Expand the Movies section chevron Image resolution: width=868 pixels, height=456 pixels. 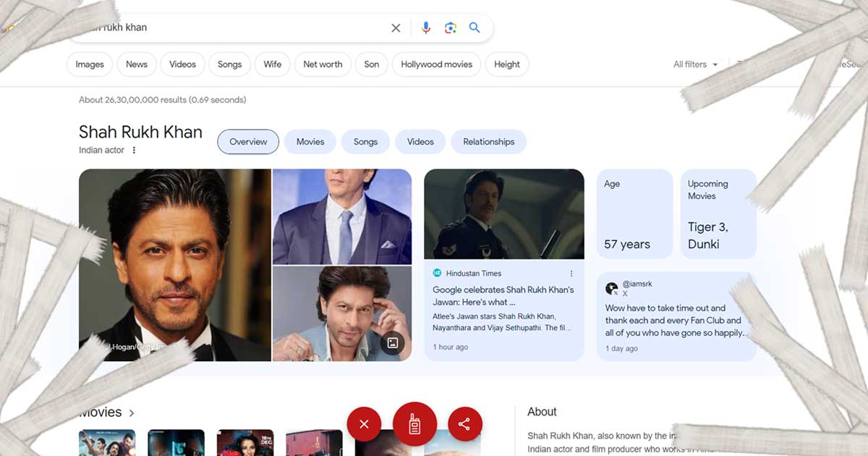click(132, 413)
